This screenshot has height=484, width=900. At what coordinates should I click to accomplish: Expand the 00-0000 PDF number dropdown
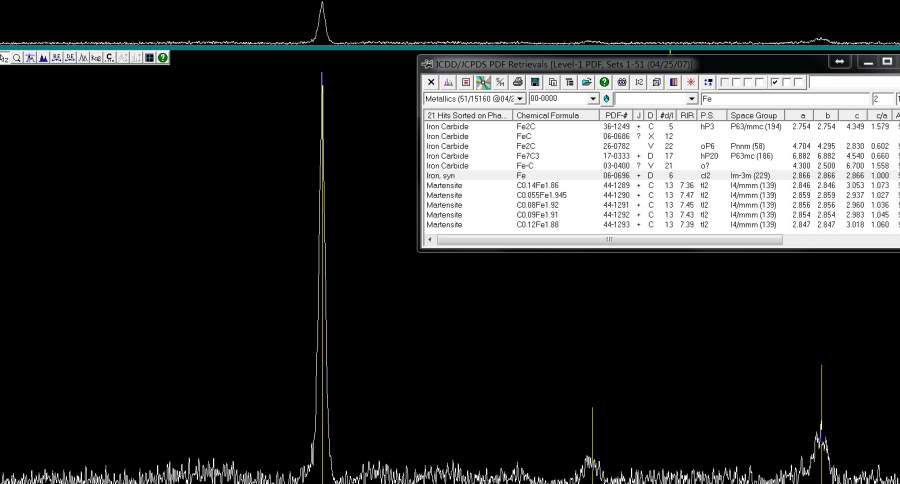click(593, 99)
